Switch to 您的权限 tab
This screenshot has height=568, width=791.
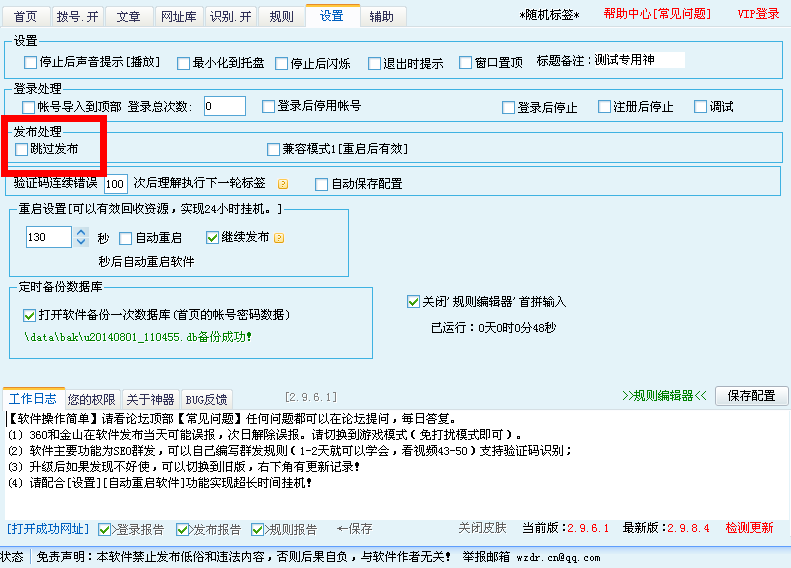coord(92,400)
